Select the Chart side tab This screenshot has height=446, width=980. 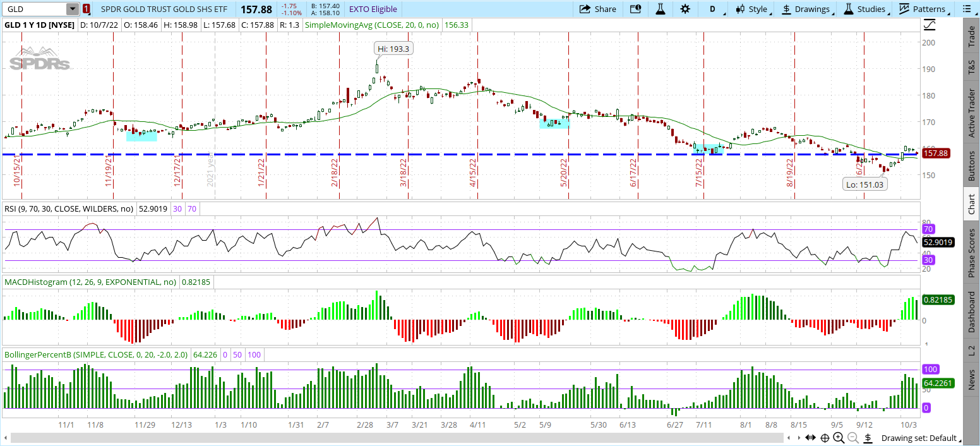pyautogui.click(x=971, y=203)
